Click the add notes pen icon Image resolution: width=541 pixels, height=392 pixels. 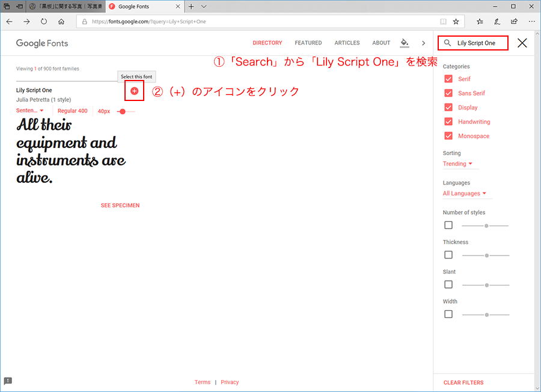(x=497, y=22)
